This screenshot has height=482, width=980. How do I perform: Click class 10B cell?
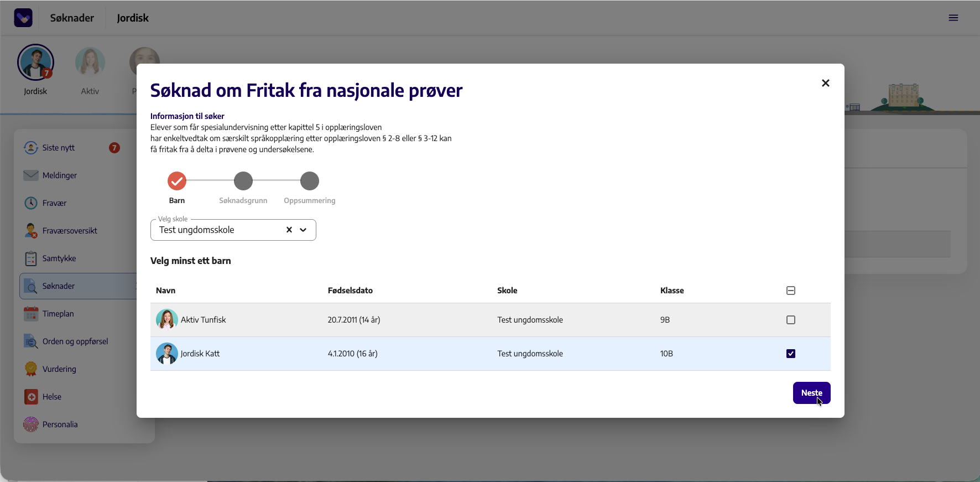[666, 354]
